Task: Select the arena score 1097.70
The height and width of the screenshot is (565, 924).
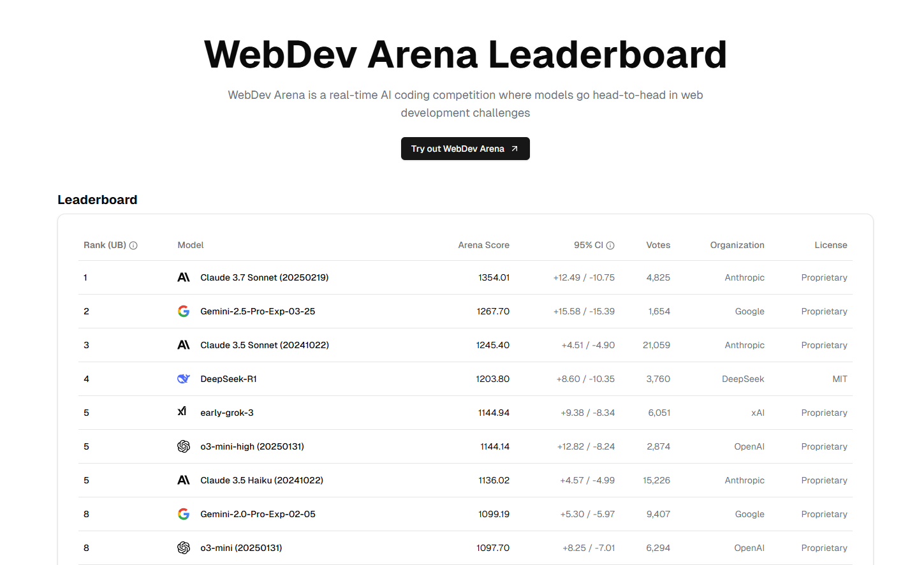Action: coord(493,548)
